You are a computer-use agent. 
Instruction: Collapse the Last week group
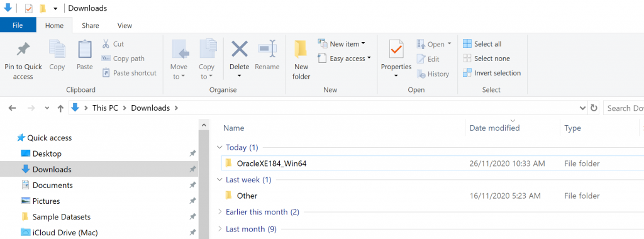click(x=220, y=180)
